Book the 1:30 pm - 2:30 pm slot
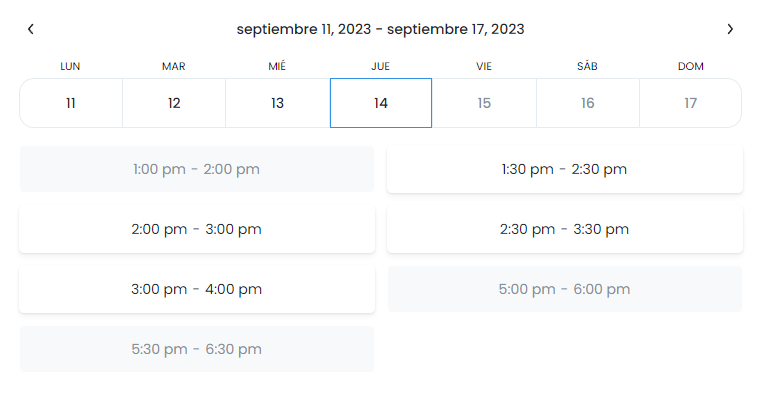 565,169
